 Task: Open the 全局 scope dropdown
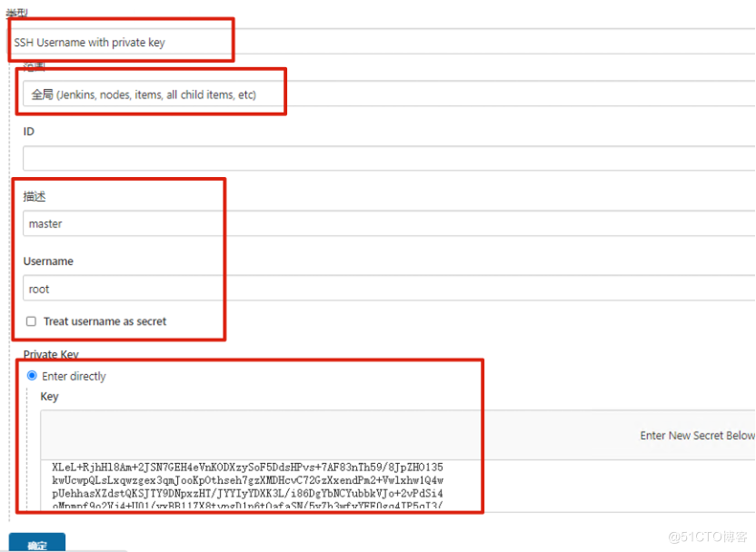[389, 94]
